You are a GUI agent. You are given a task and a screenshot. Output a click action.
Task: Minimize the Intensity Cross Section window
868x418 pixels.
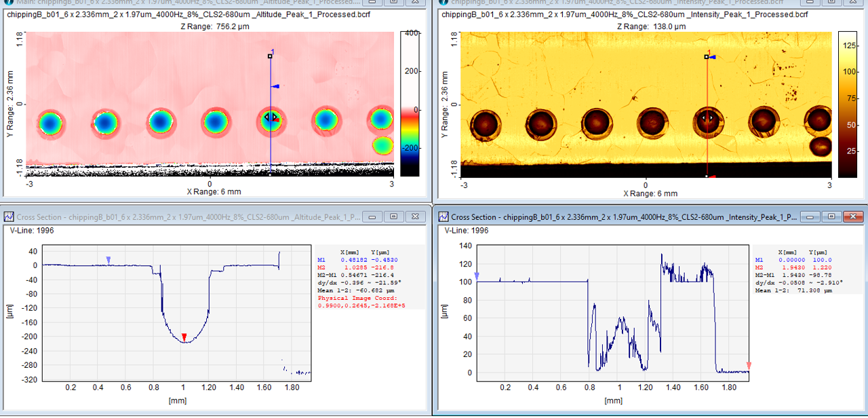point(810,217)
